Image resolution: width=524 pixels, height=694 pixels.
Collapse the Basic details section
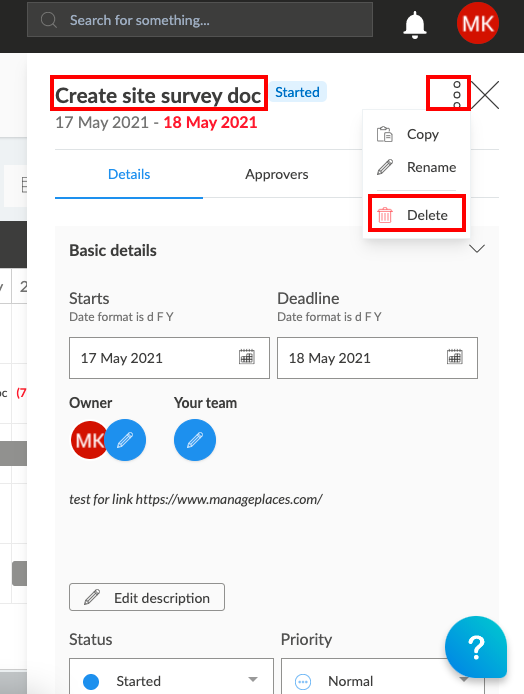coord(477,249)
